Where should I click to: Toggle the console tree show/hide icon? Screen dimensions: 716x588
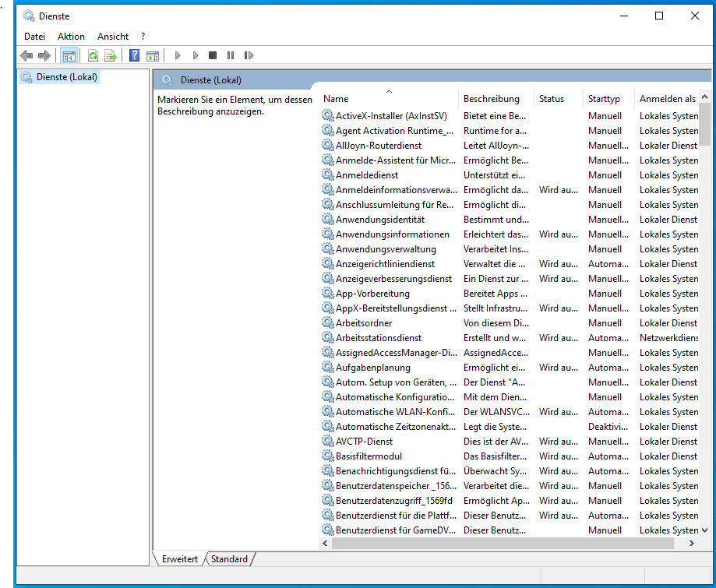[69, 55]
